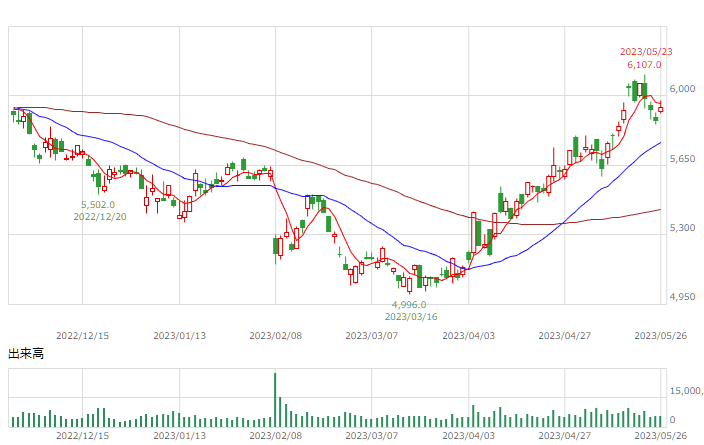The image size is (704, 445).
Task: Click the 6,000 price axis label
Action: pos(682,89)
